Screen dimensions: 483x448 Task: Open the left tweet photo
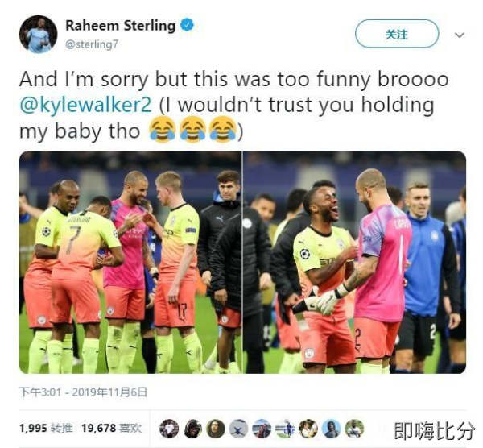(130, 263)
